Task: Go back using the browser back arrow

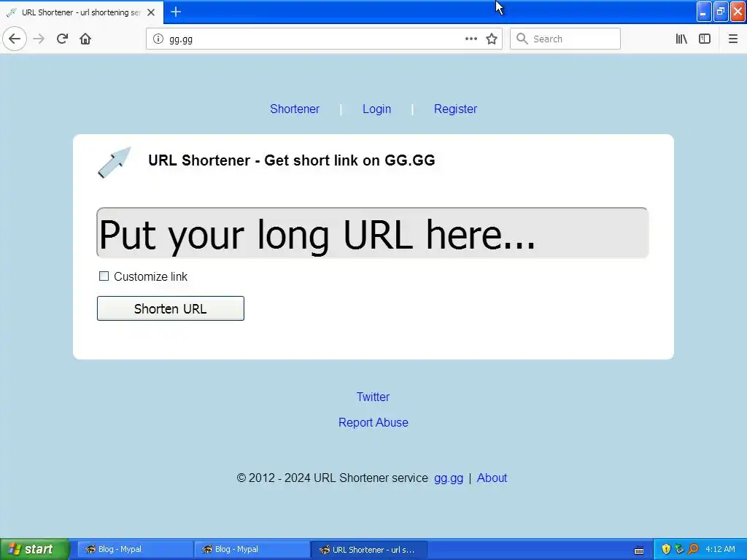Action: pos(15,39)
